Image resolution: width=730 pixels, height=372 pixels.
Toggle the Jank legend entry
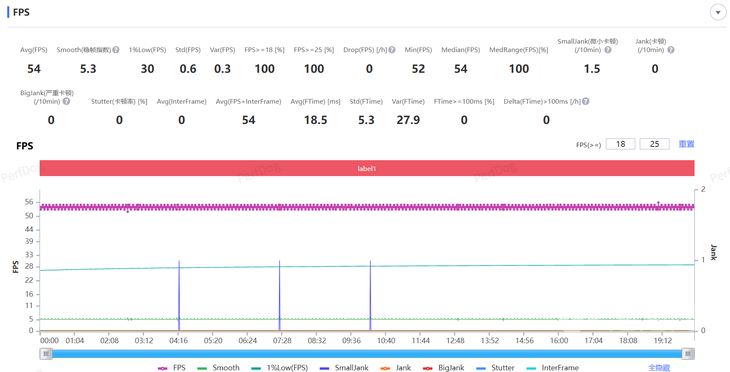pos(396,368)
